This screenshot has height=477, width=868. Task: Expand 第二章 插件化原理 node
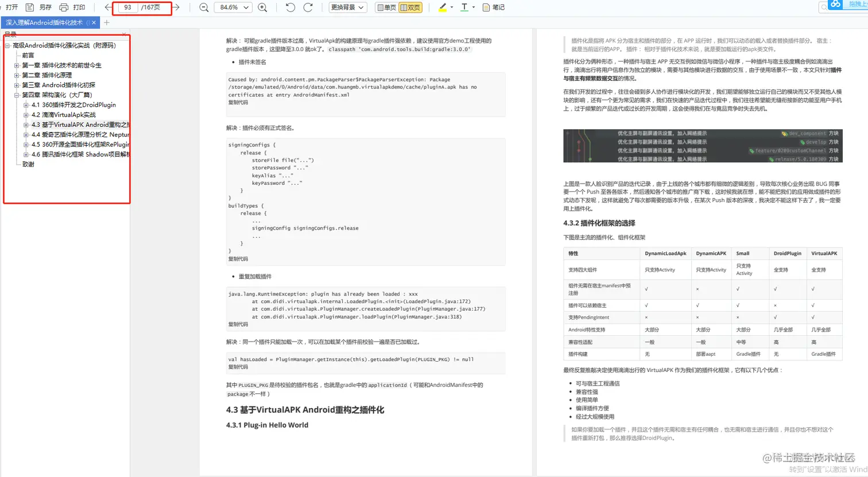17,75
